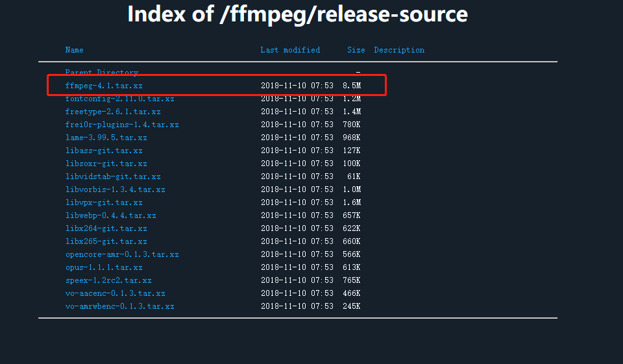Click the 466K size of vo-aacenc
The width and height of the screenshot is (623, 364).
click(x=352, y=293)
